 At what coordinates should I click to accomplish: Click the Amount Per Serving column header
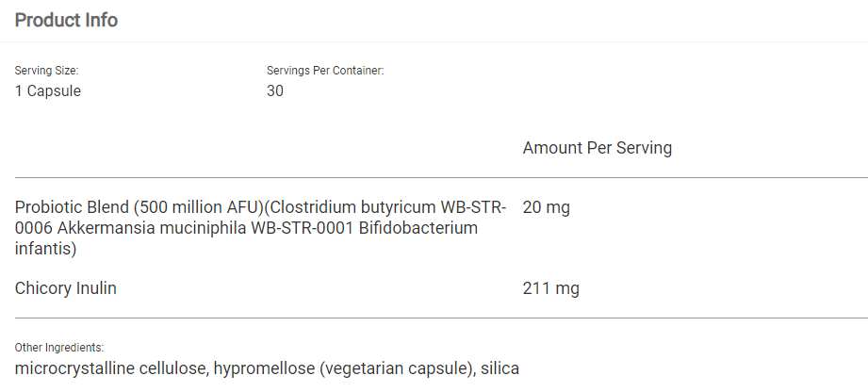click(x=597, y=148)
